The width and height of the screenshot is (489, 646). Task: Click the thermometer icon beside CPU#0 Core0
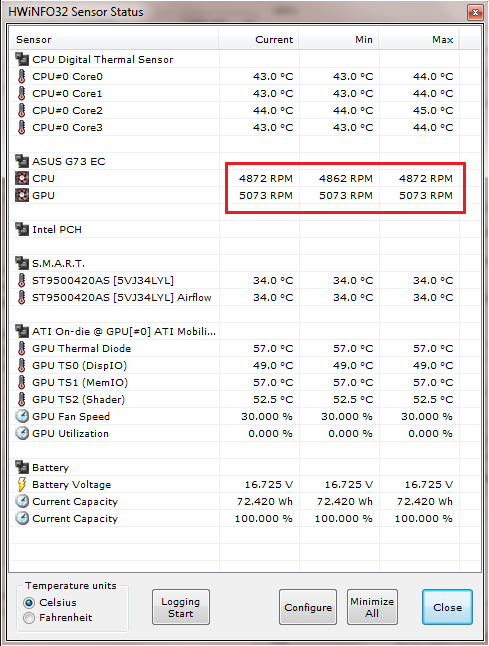pos(21,77)
